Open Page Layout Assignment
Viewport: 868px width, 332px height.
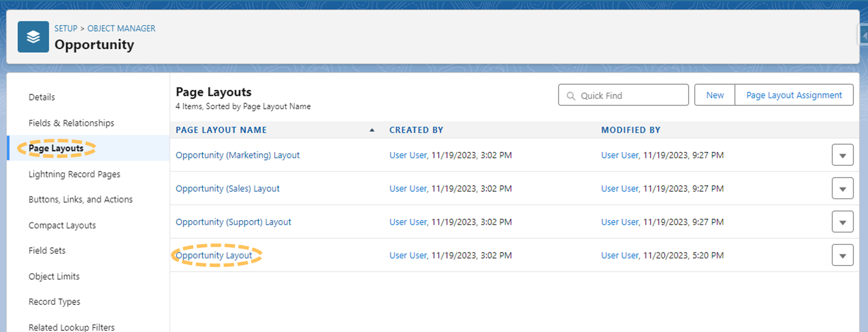tap(794, 95)
